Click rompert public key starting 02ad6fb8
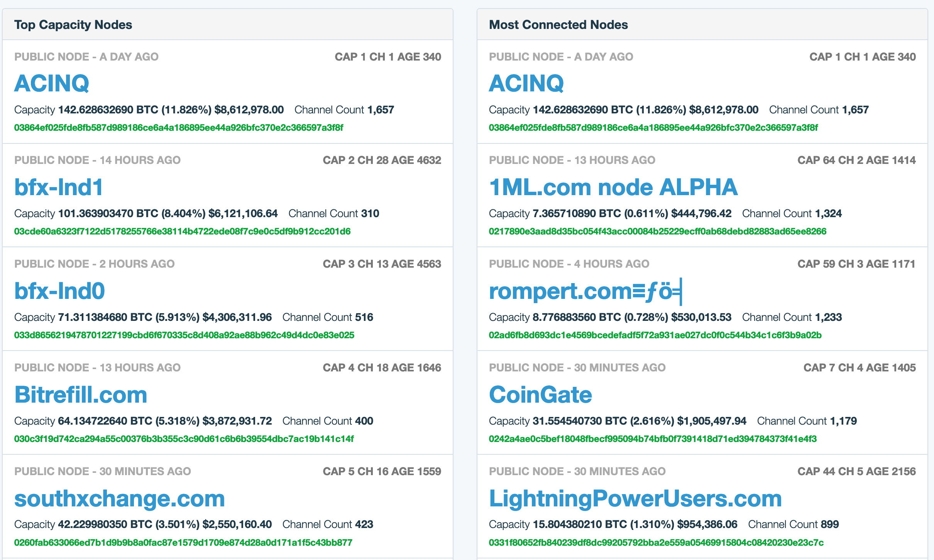 [x=655, y=335]
